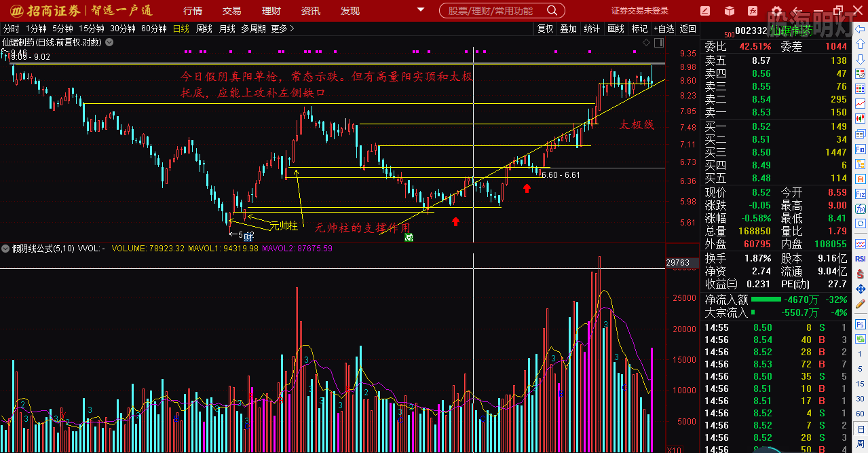The height and width of the screenshot is (453, 868).
Task: Toggle the side panel square icon above chart
Action: [x=658, y=43]
